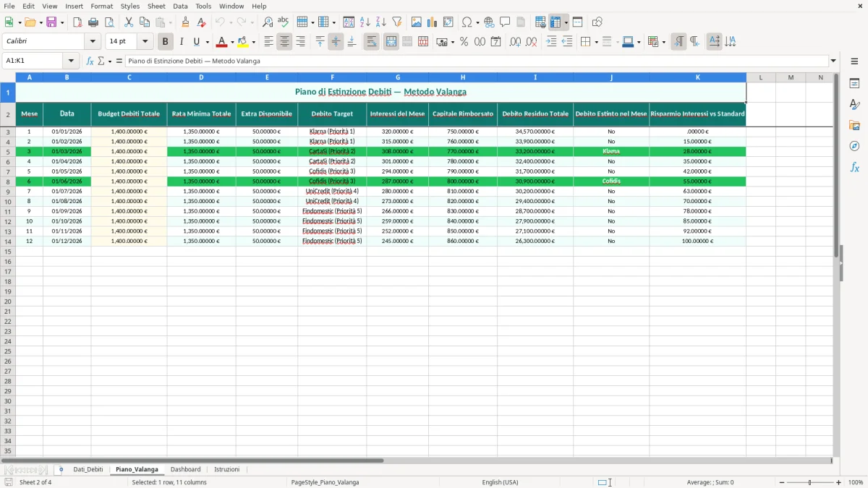
Task: Expand the Name Box dropdown
Action: (x=71, y=61)
